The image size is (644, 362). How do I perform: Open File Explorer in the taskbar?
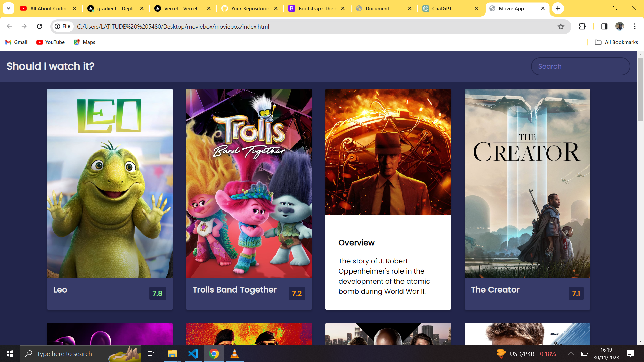(172, 354)
